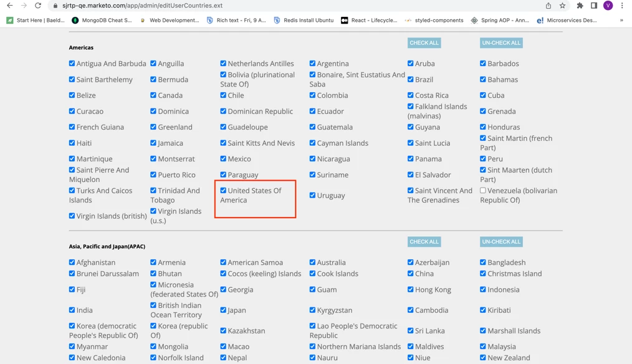This screenshot has width=632, height=364.
Task: Click CHECK ALL for Americas
Action: tap(424, 43)
